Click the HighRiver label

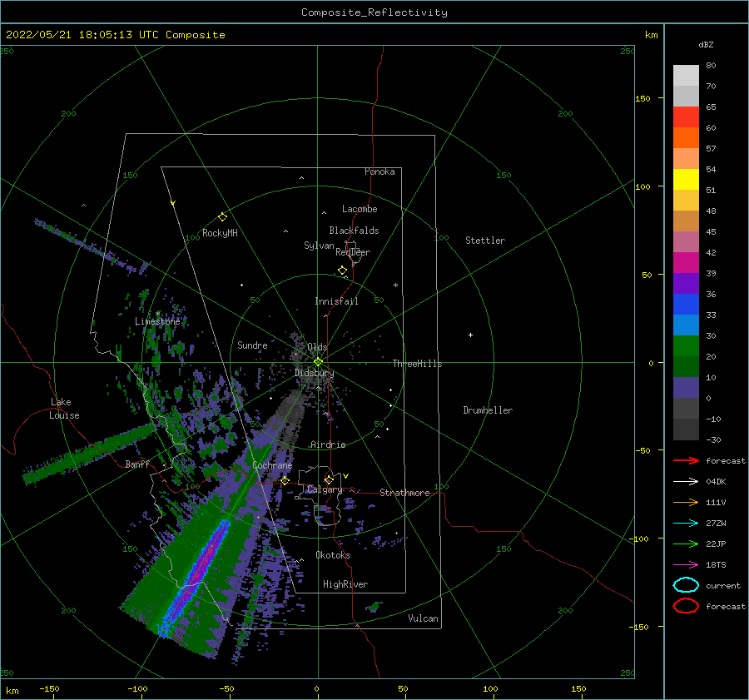tap(345, 584)
